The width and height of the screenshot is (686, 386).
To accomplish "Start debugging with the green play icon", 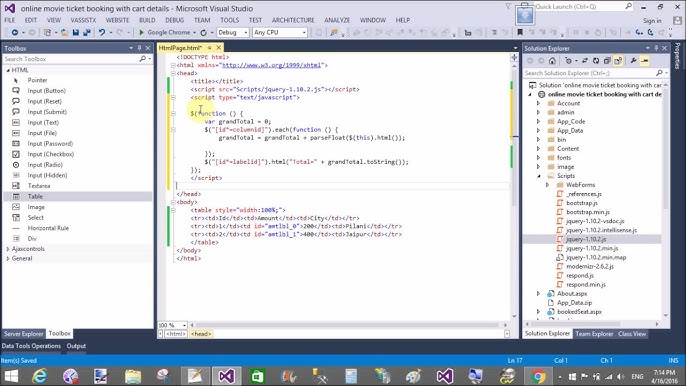I will pyautogui.click(x=141, y=32).
